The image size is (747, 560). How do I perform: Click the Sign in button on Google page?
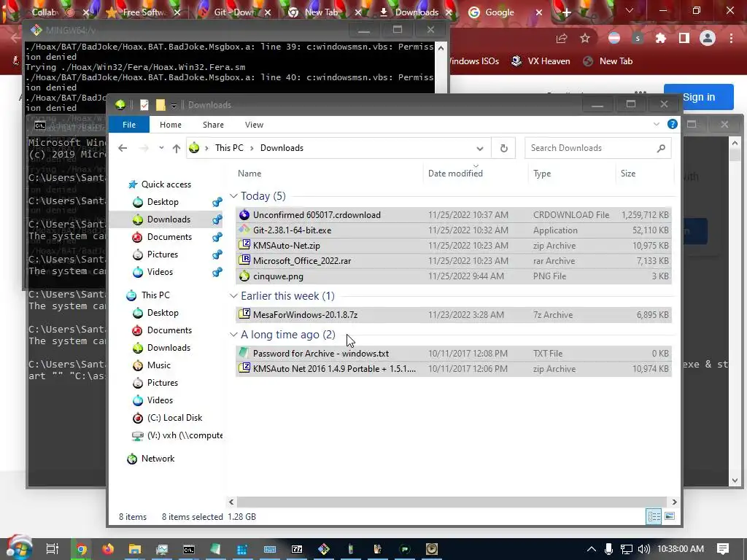coord(698,97)
